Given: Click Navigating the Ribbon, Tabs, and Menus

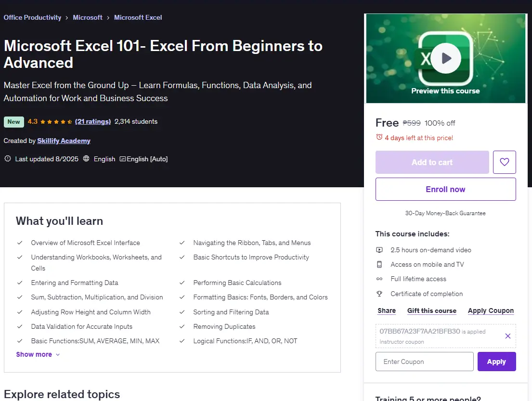Looking at the screenshot, I should [252, 243].
